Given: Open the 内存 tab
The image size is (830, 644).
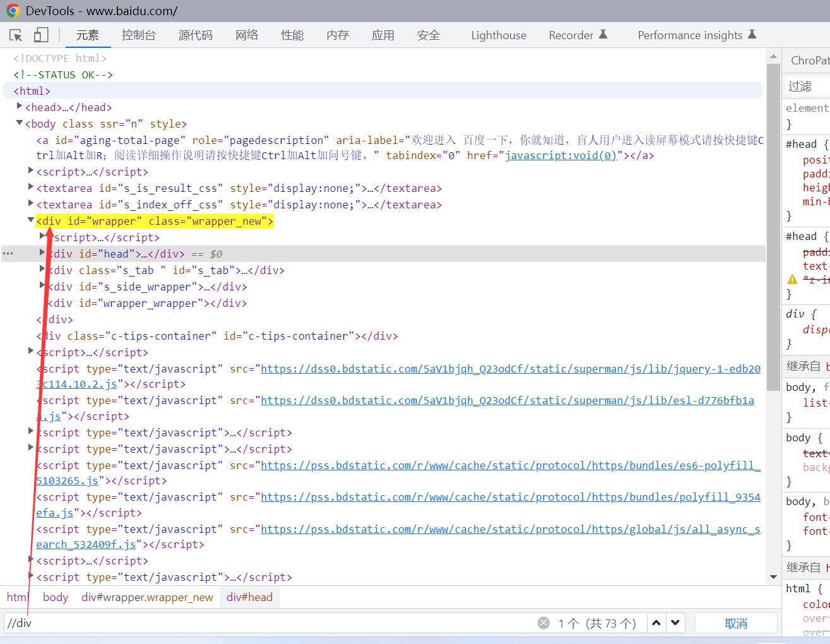Looking at the screenshot, I should (x=338, y=35).
